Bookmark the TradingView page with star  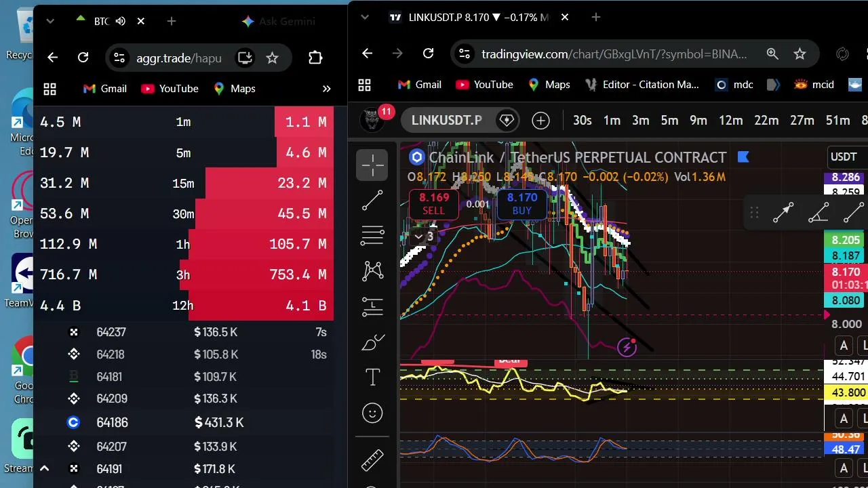pos(800,54)
